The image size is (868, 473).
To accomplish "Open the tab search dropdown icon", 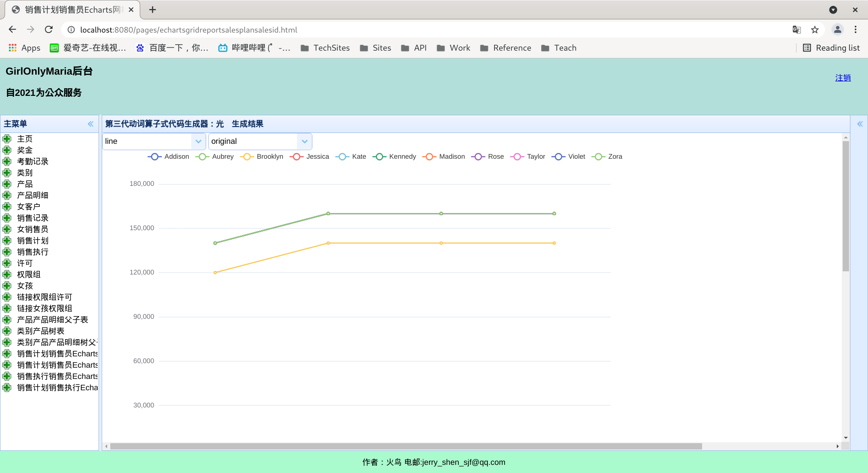I will [x=833, y=9].
